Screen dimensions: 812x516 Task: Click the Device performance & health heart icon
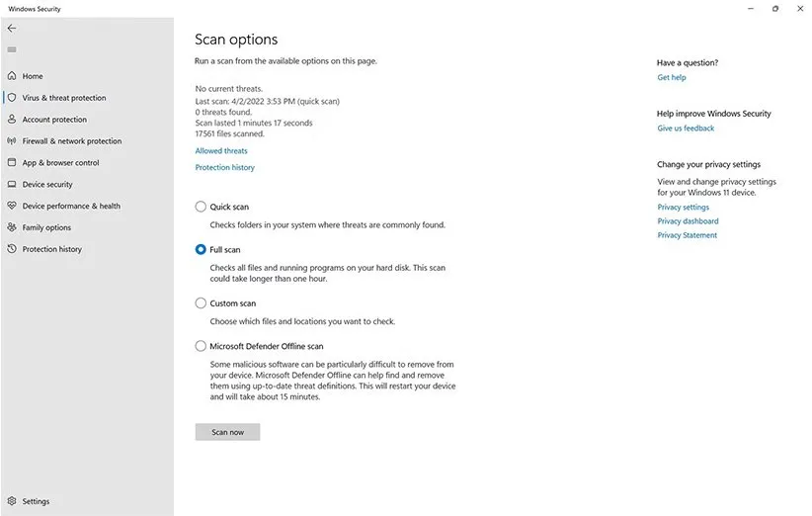click(x=12, y=207)
